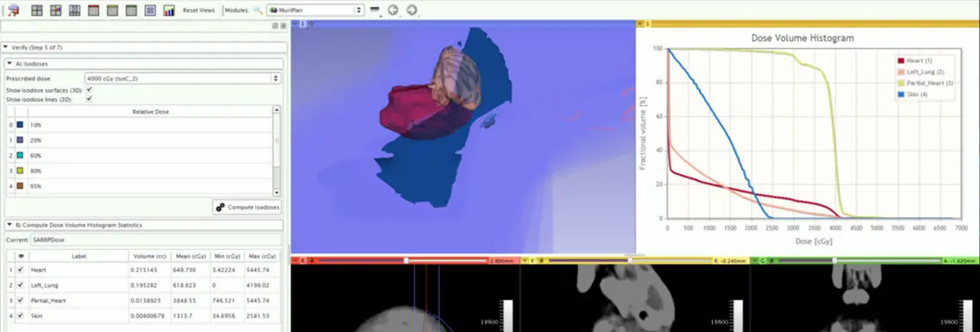This screenshot has width=980, height=332.
Task: Click the isodose table scroll down arrow
Action: click(277, 193)
